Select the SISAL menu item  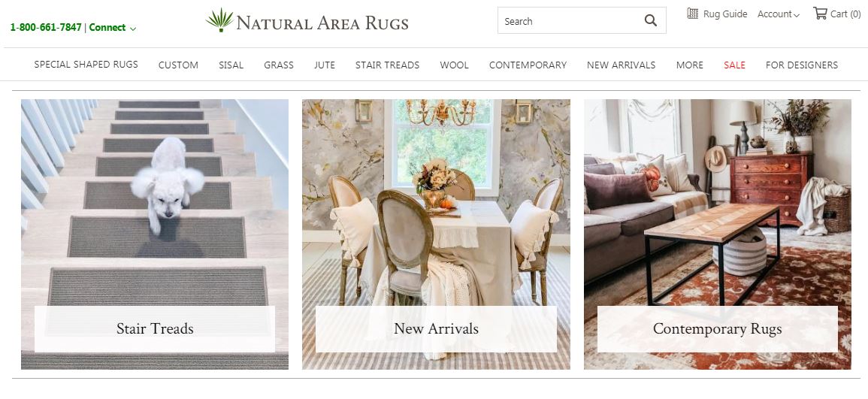click(x=231, y=65)
